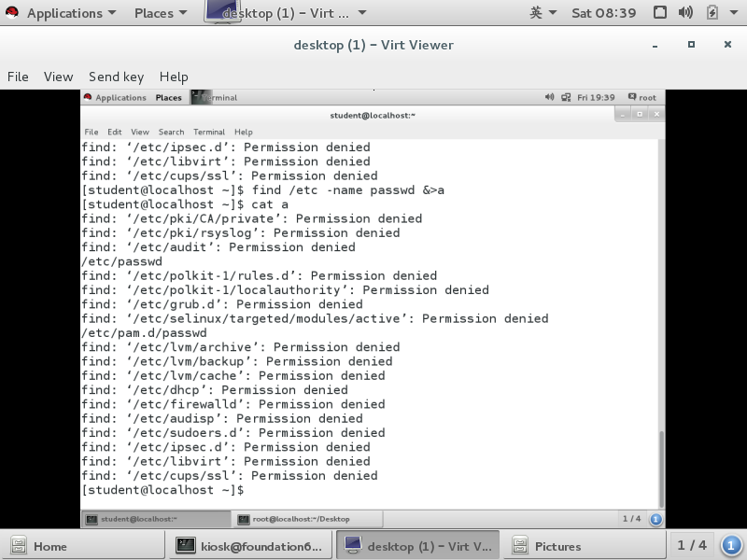Open the host Applications menu
The image size is (747, 560).
coord(72,13)
